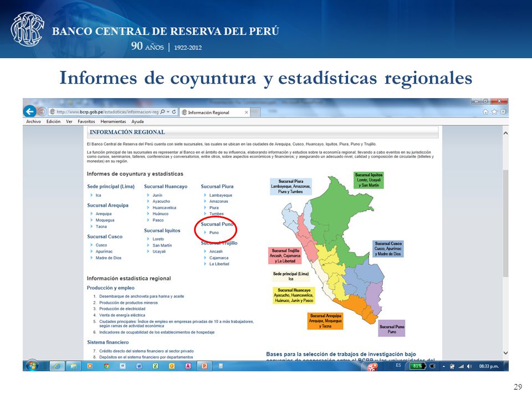Open Microsoft Word from the taskbar
The height and width of the screenshot is (399, 532).
[x=139, y=366]
